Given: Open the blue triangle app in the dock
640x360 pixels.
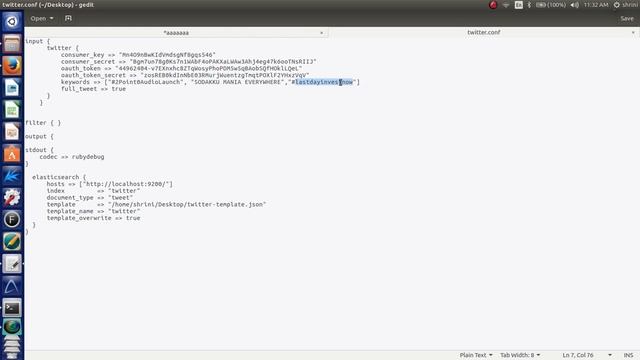Looking at the screenshot, I should click(12, 286).
